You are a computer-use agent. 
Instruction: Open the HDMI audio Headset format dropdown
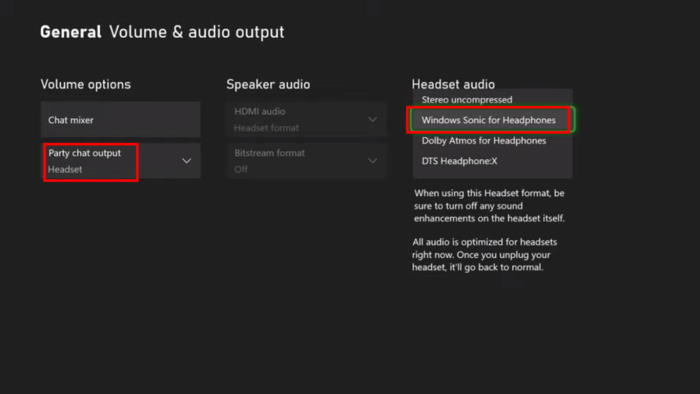306,120
